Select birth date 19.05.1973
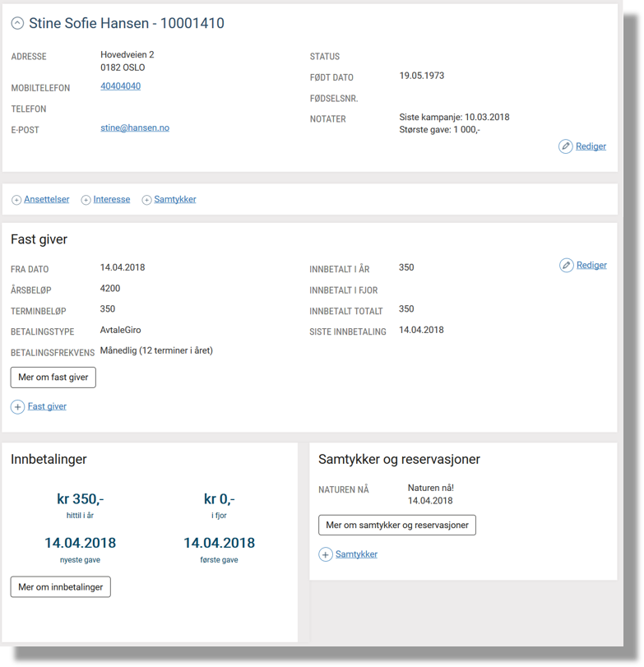 click(x=422, y=76)
